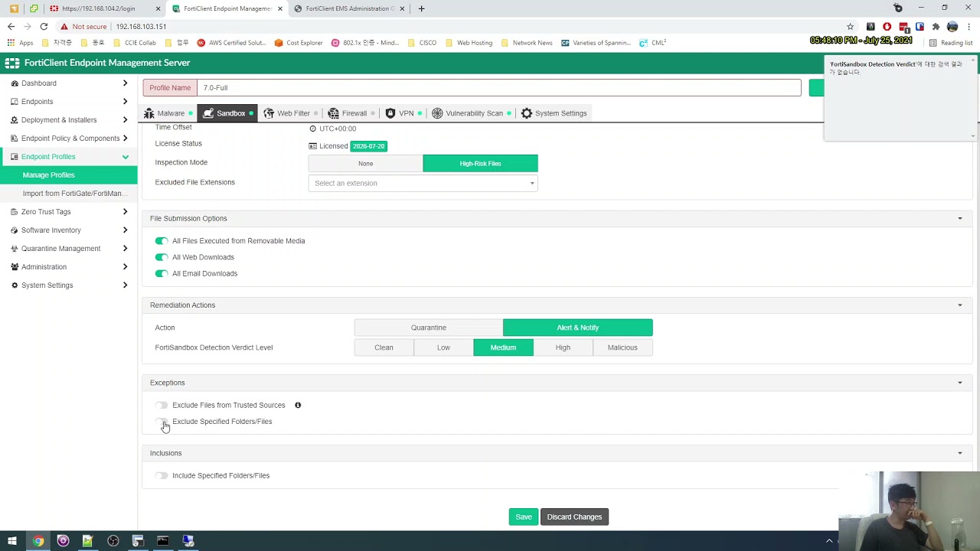
Task: Open the Apps bookmarks shortcut
Action: (x=21, y=43)
